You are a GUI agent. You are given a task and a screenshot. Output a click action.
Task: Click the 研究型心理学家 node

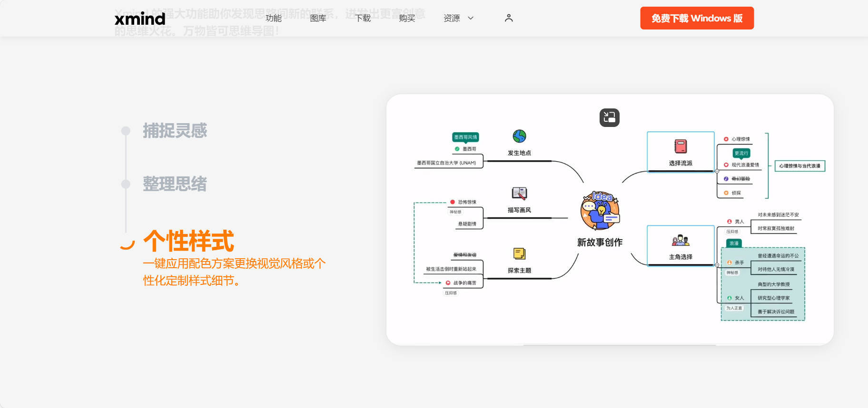click(x=774, y=298)
